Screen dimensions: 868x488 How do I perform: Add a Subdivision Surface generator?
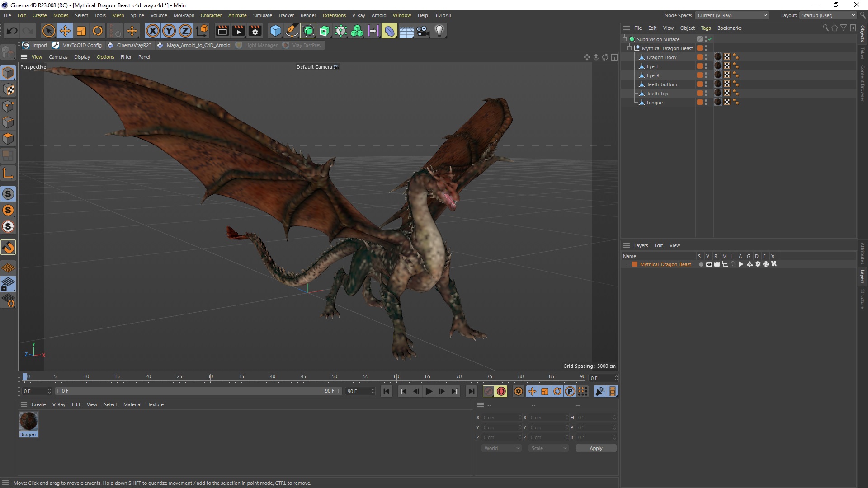(308, 31)
